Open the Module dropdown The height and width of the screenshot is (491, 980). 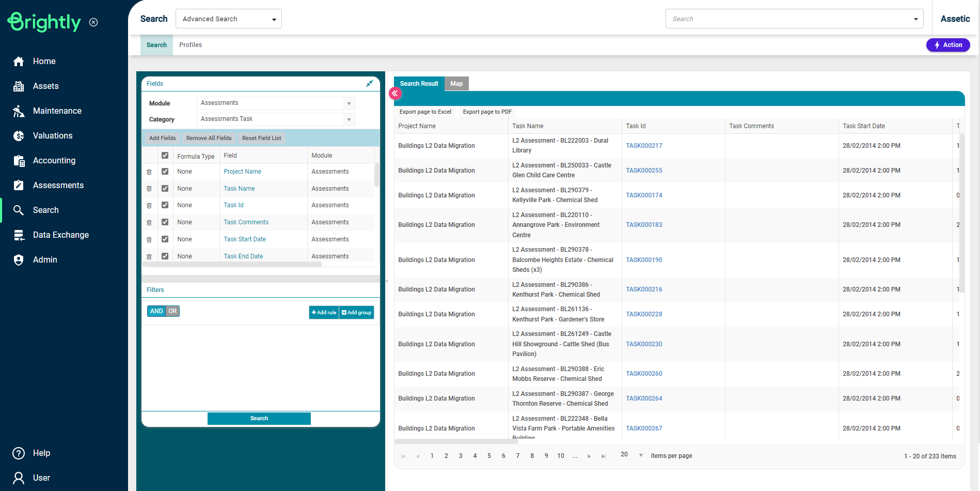(349, 103)
